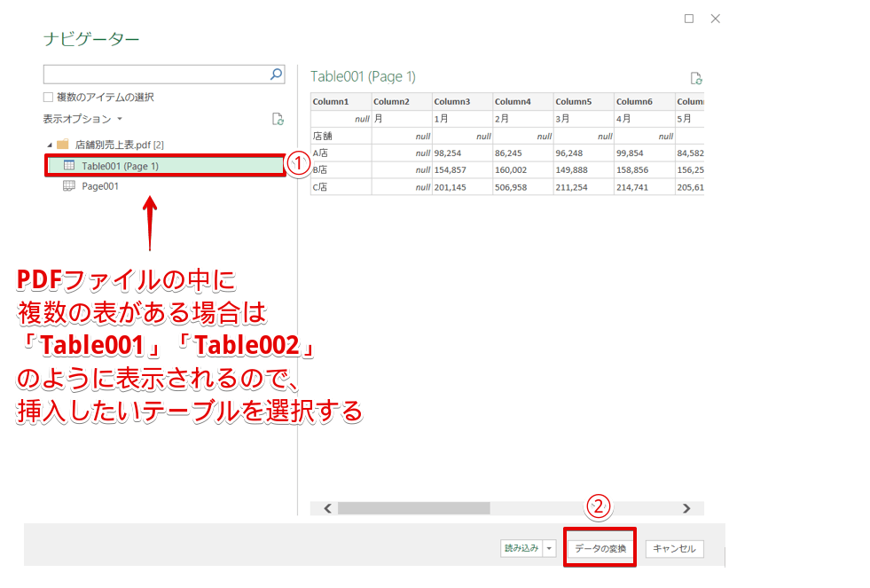The height and width of the screenshot is (588, 870).
Task: Click the right arrow of the horizontal scrollbar
Action: (x=686, y=508)
